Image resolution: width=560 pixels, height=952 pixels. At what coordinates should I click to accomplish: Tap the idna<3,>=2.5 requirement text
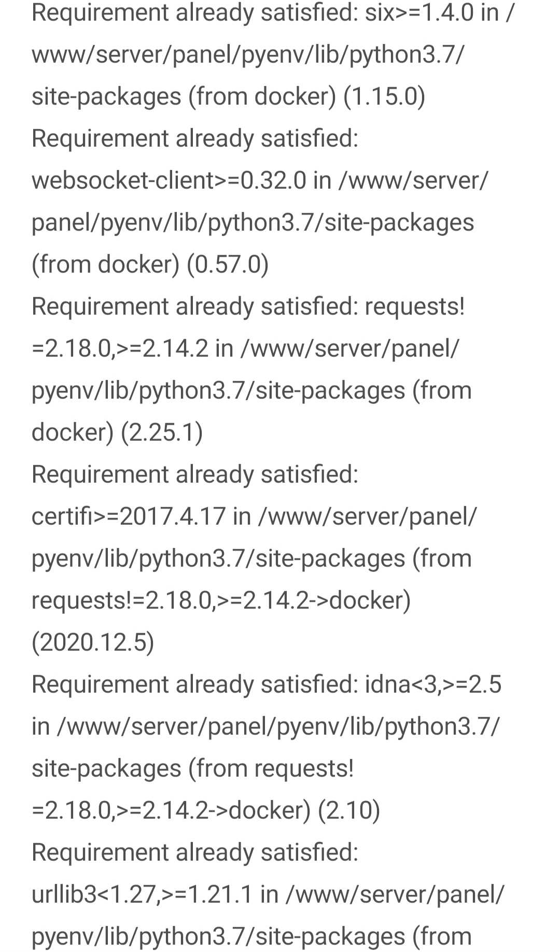[433, 684]
